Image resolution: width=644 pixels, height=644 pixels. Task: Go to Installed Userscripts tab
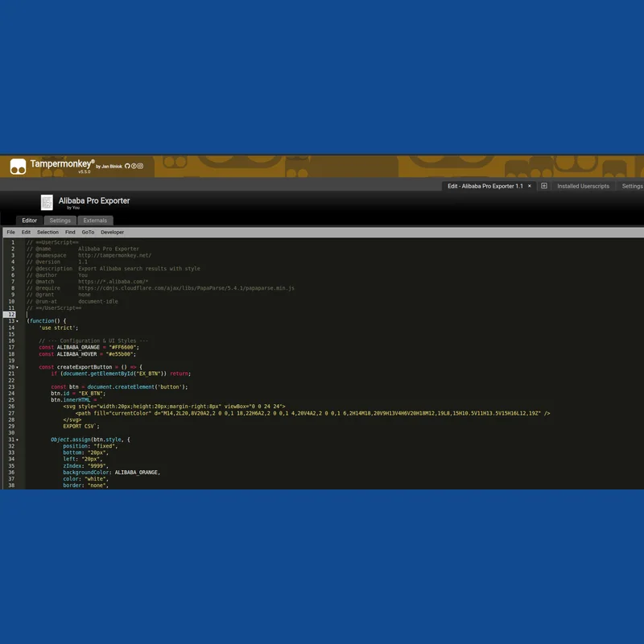(583, 186)
